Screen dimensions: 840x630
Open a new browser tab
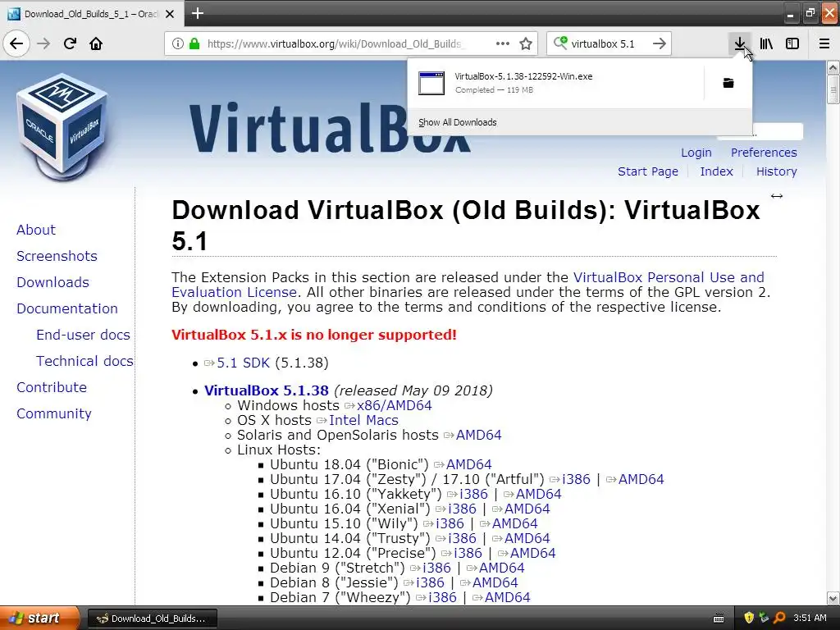[x=198, y=13]
